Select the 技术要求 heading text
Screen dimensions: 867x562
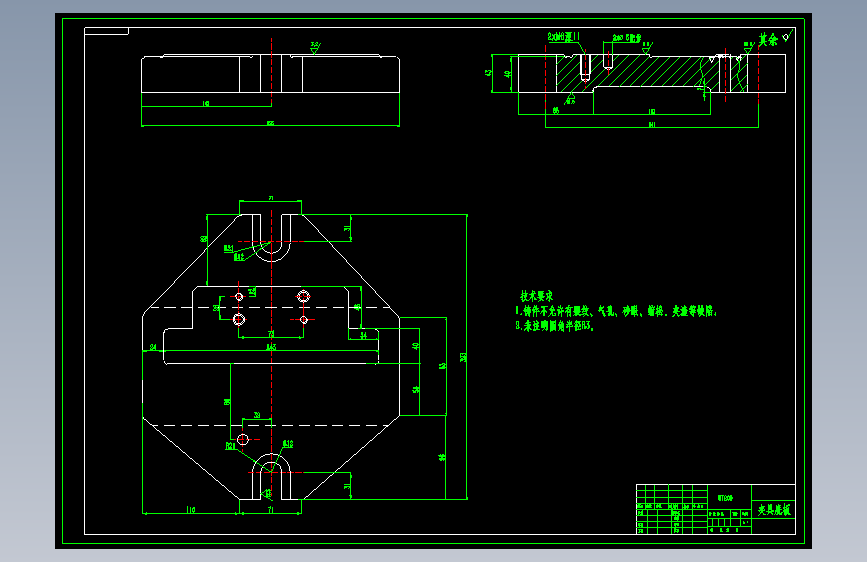(x=536, y=296)
